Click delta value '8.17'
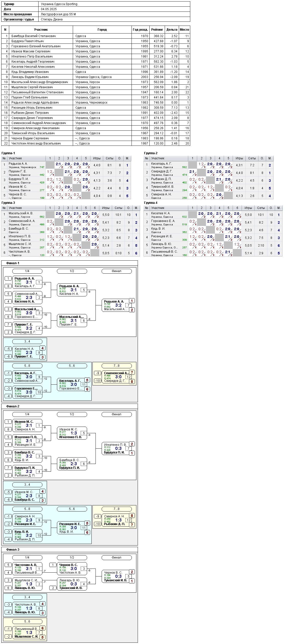 174,97
